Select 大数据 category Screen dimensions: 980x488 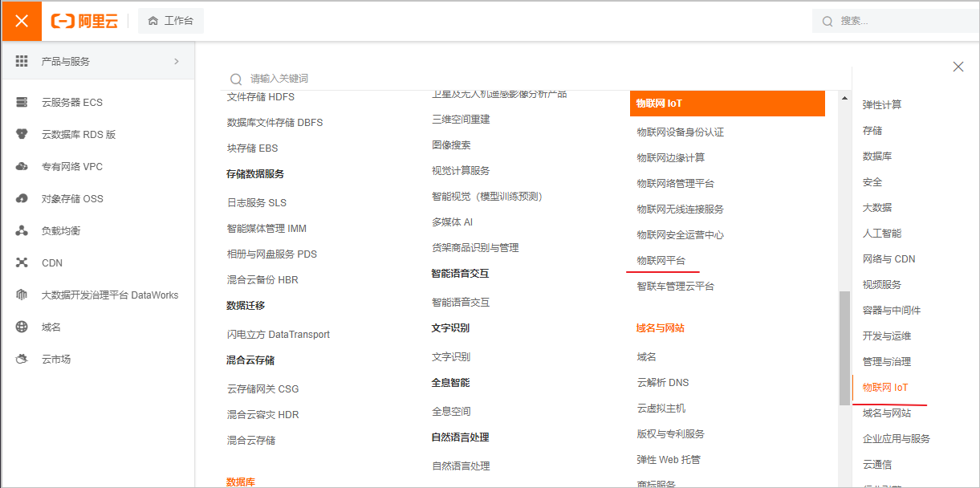(x=877, y=207)
